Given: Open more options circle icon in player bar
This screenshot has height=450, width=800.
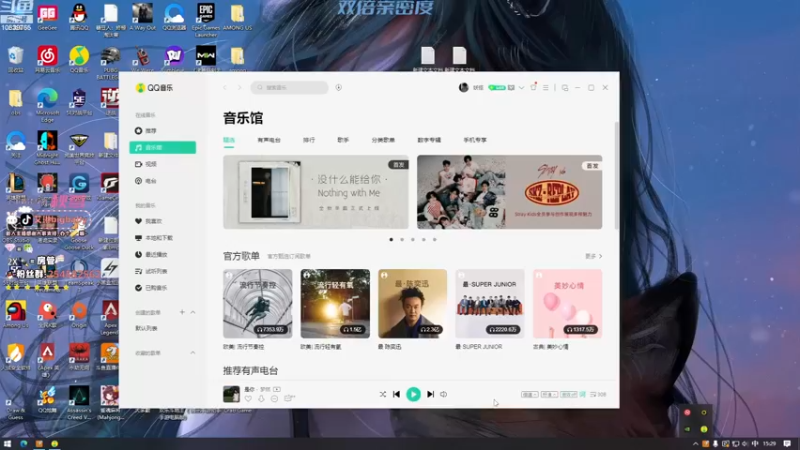Looking at the screenshot, I should pos(274,398).
